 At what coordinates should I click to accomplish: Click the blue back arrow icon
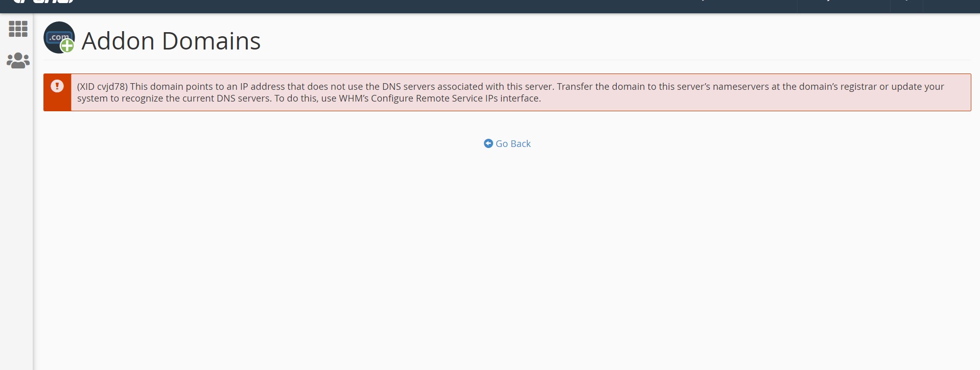[488, 143]
